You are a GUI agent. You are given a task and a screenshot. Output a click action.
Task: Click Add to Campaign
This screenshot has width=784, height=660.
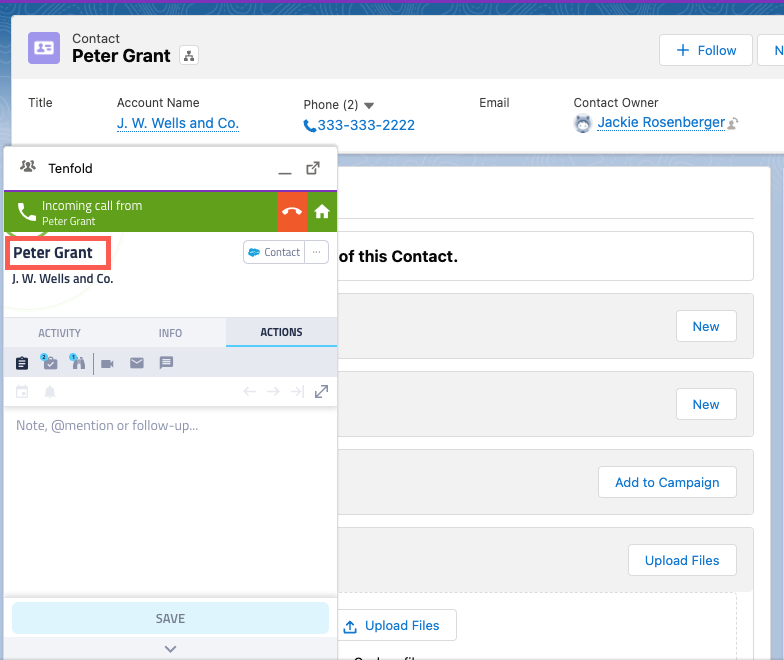(x=667, y=482)
